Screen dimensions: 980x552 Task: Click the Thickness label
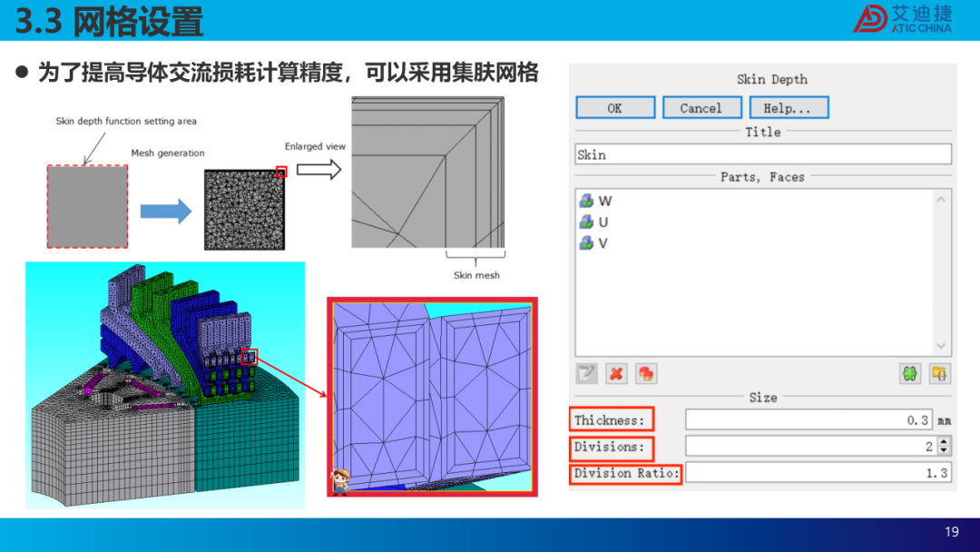pyautogui.click(x=610, y=420)
